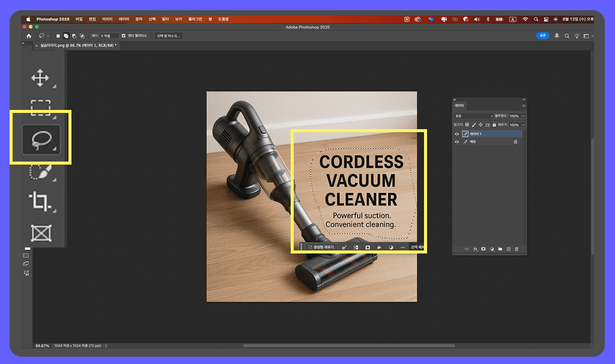The width and height of the screenshot is (615, 364).
Task: Create a new layer
Action: 509,249
